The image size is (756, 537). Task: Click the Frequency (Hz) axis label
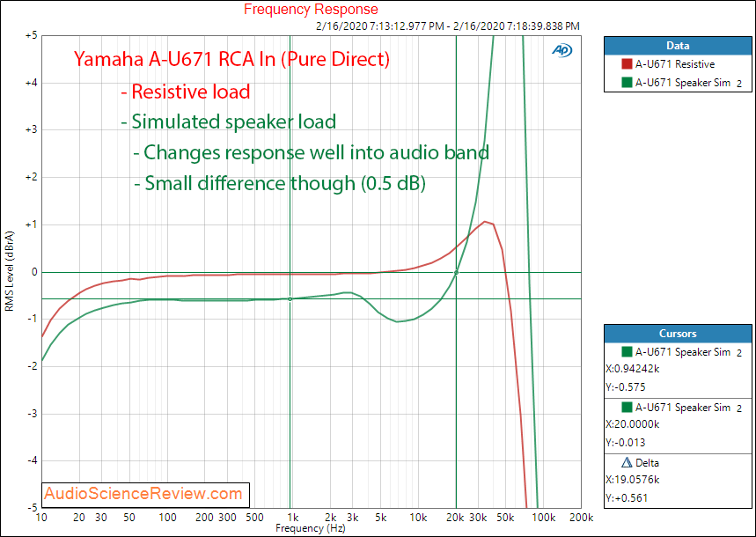311,528
